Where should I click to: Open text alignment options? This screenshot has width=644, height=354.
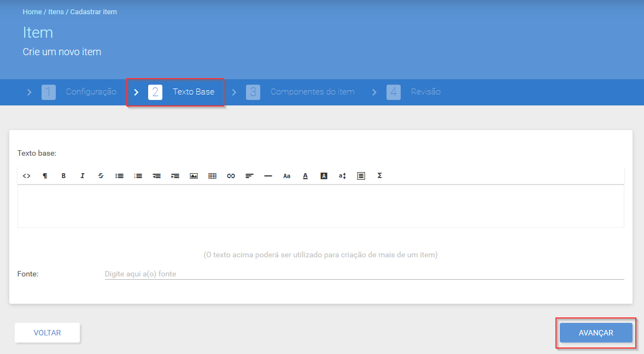click(x=249, y=176)
